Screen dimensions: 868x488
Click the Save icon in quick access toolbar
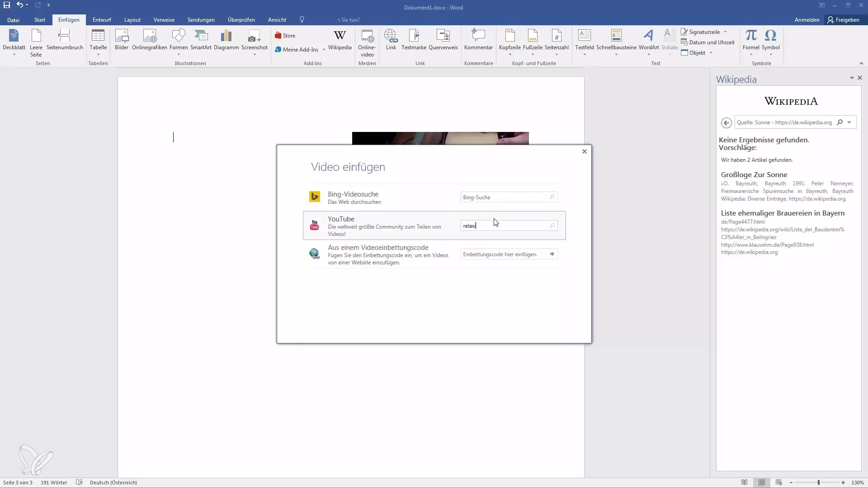(7, 5)
